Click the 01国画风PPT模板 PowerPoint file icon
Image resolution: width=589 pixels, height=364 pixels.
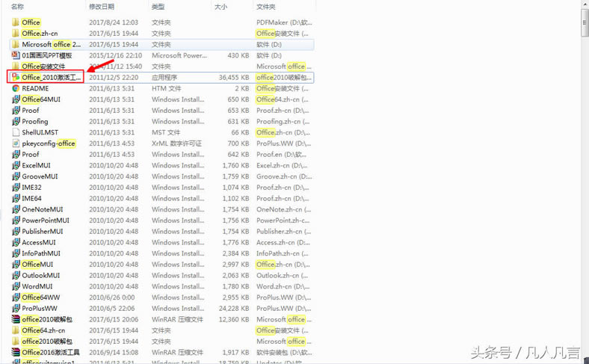[16, 55]
